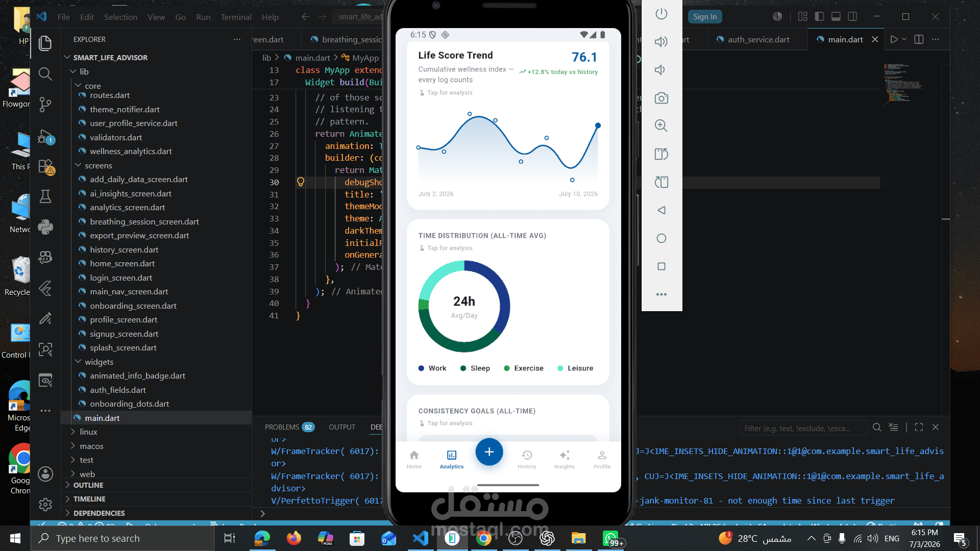The image size is (980, 551).
Task: Tap the History tab in phone app
Action: pyautogui.click(x=527, y=459)
